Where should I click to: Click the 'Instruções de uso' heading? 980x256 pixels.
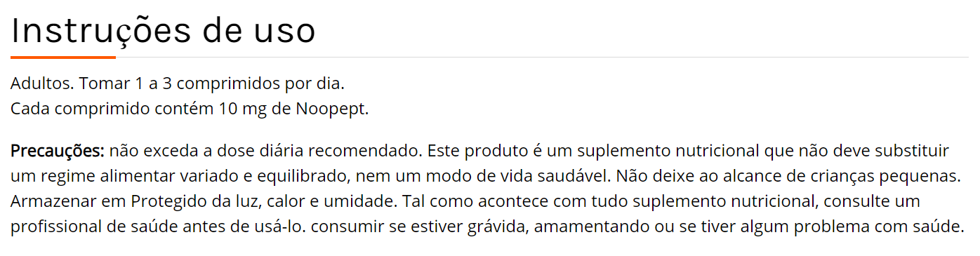pyautogui.click(x=164, y=31)
